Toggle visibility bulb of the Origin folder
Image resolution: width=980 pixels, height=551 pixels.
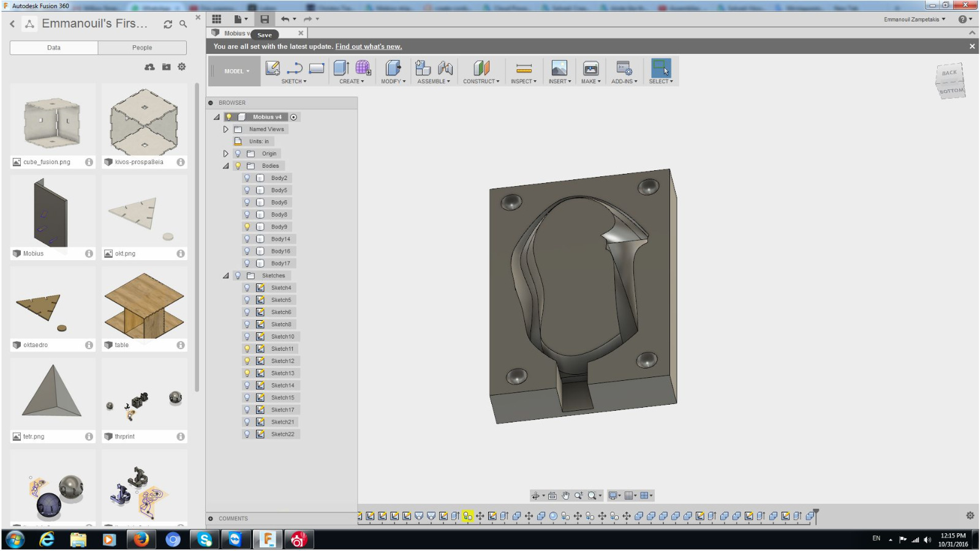point(238,154)
